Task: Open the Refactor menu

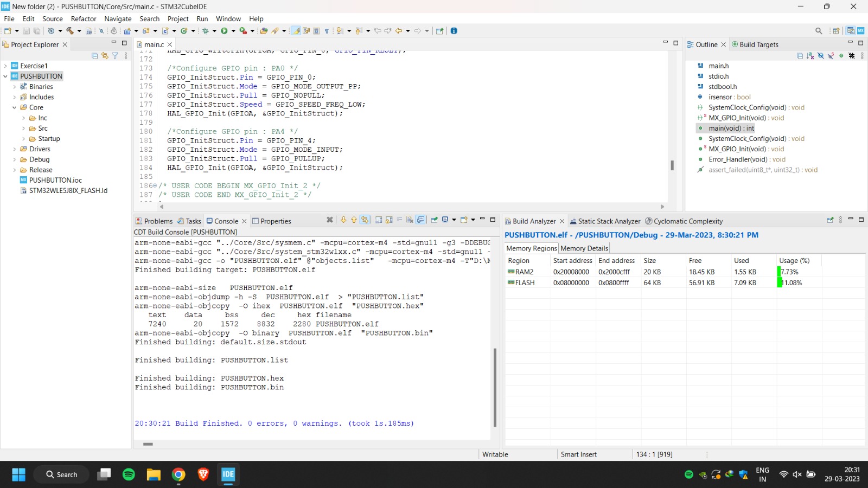Action: pyautogui.click(x=84, y=18)
